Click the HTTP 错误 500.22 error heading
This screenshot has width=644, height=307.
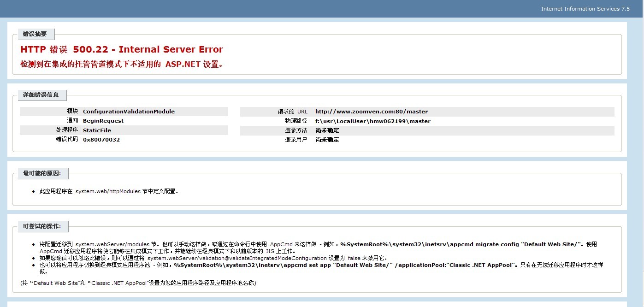pyautogui.click(x=122, y=50)
